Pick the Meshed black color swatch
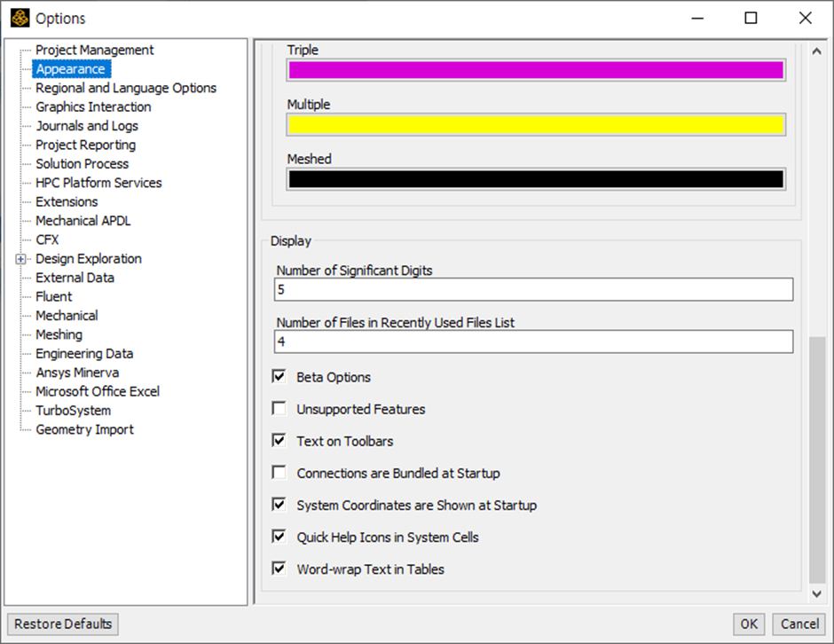This screenshot has height=644, width=834. pyautogui.click(x=536, y=179)
